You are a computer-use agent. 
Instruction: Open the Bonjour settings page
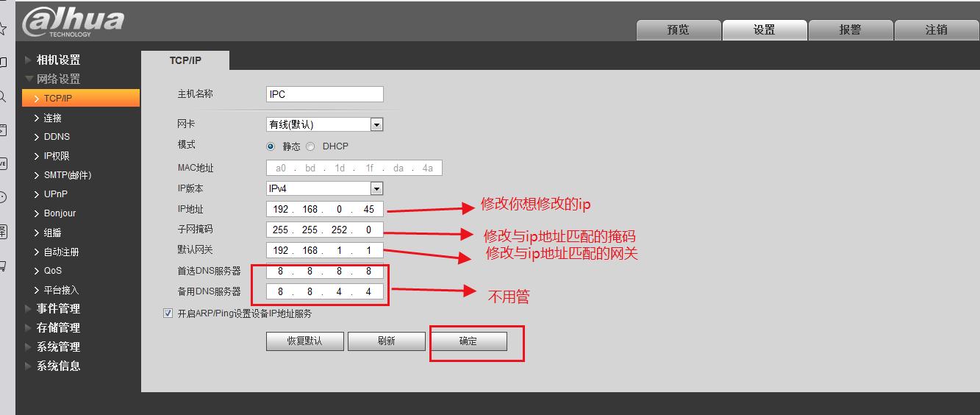(60, 213)
